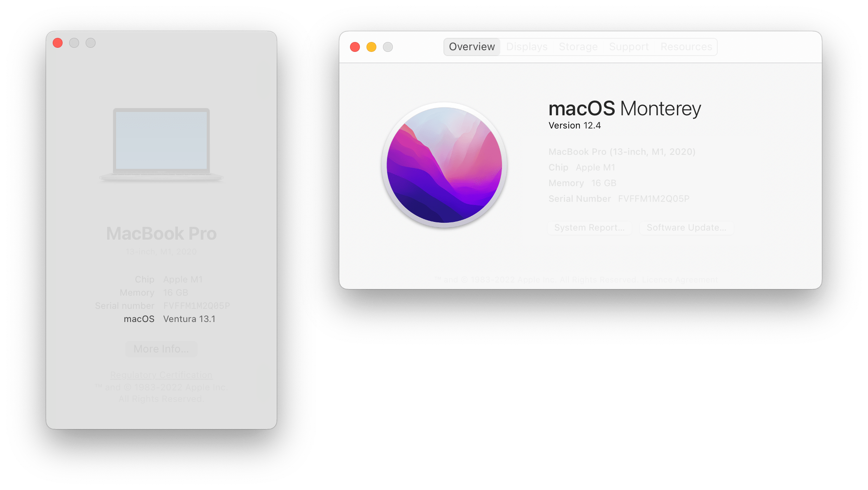The width and height of the screenshot is (868, 490).
Task: Click the More Info... button
Action: [161, 349]
